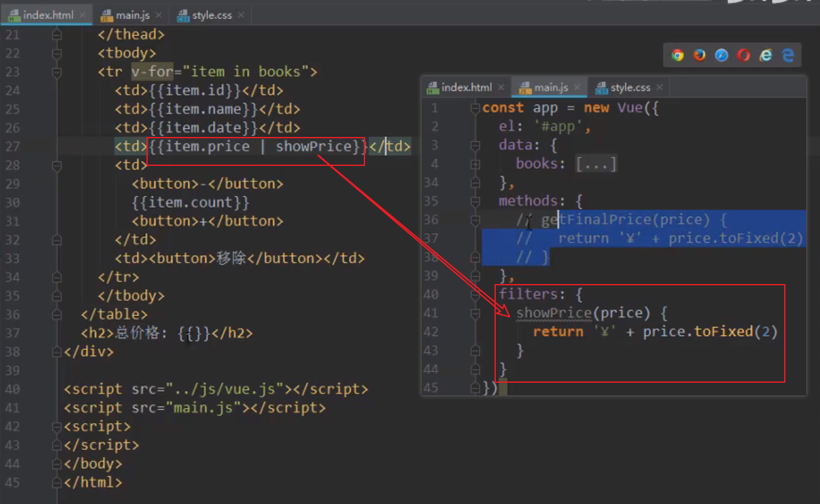Collapse the td block fold marker at line 28

click(x=57, y=165)
